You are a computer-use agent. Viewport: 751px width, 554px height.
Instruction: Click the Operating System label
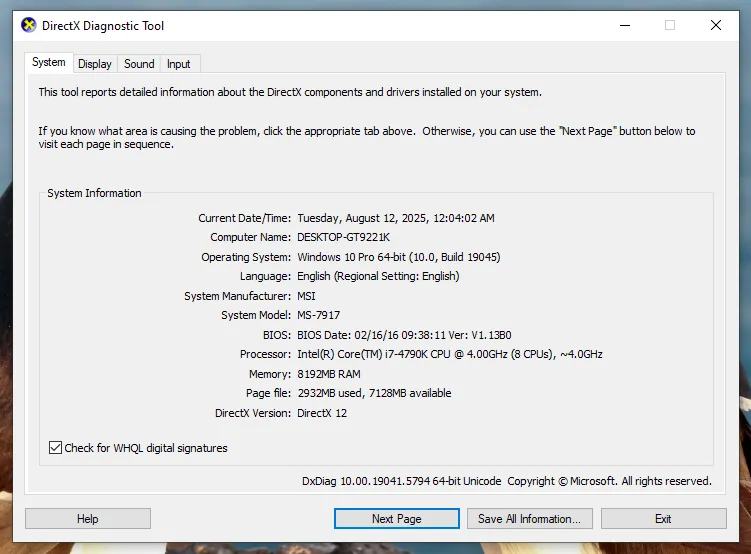coord(246,257)
